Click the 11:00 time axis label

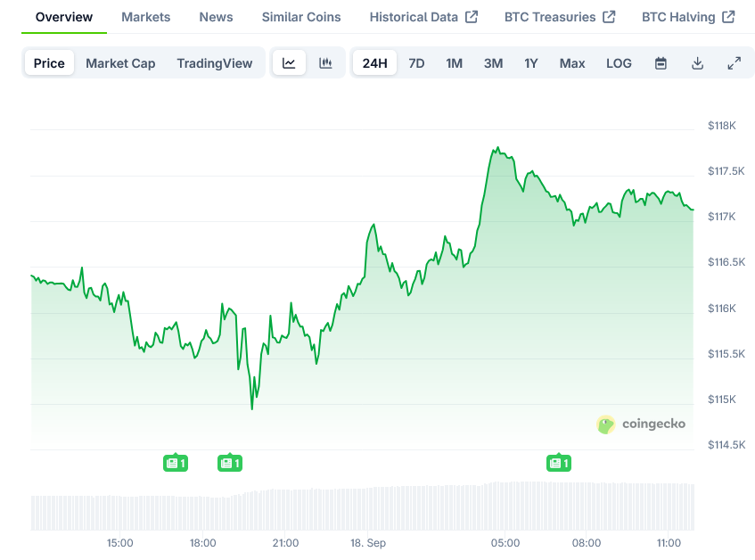point(669,543)
